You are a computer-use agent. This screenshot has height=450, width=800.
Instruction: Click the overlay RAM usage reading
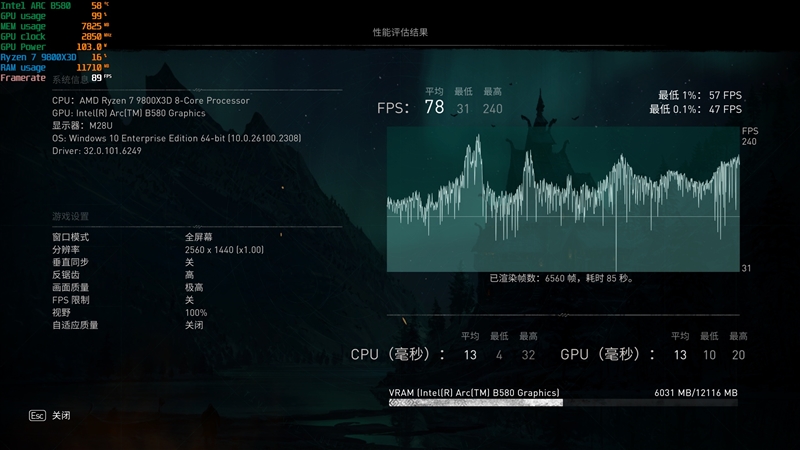[x=55, y=67]
